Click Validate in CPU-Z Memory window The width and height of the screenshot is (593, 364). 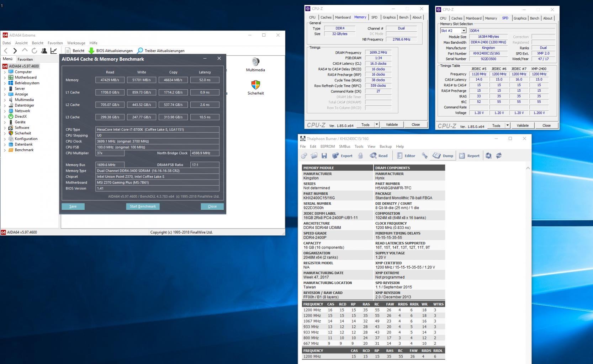[392, 125]
